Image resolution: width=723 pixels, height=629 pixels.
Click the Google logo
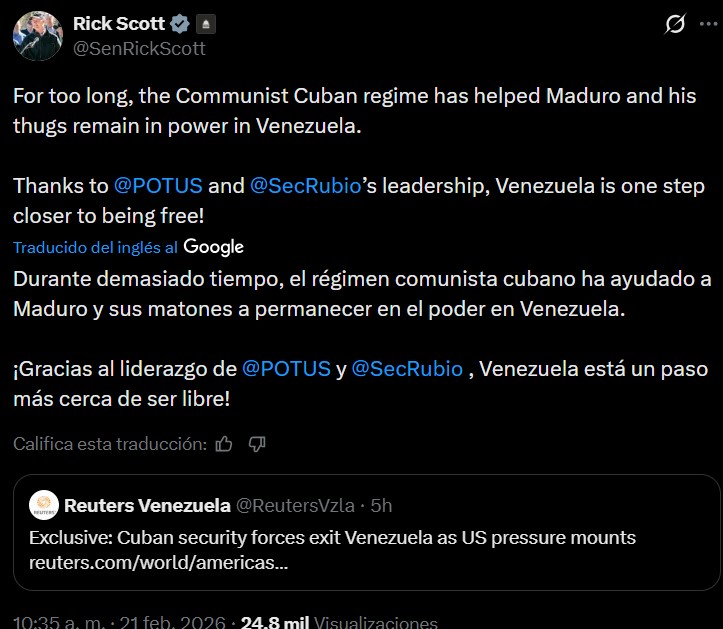[x=214, y=247]
